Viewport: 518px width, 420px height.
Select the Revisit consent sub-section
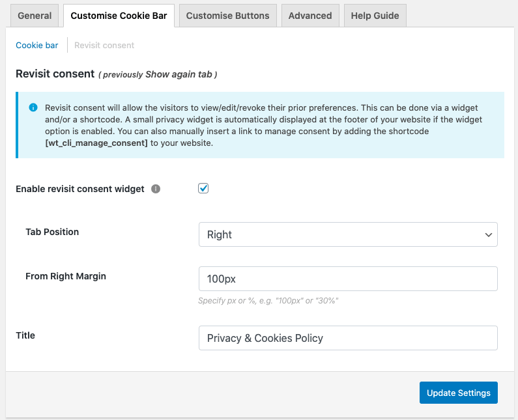(x=104, y=45)
